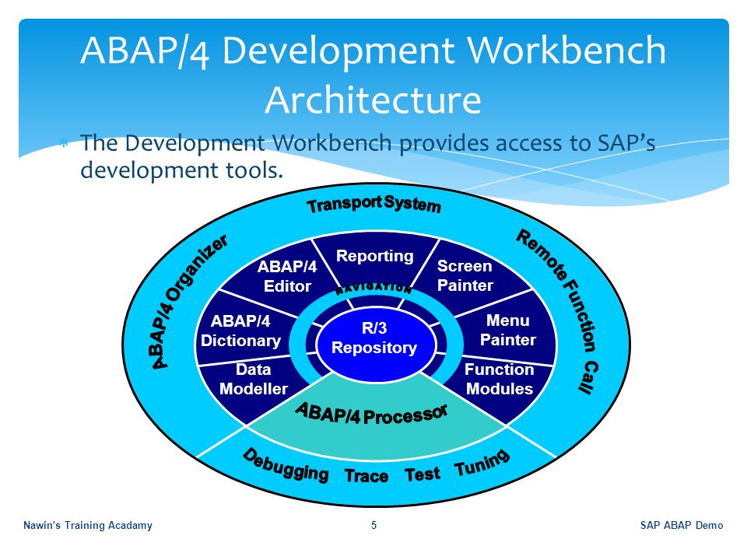Click the 'ABAP/4 Dictionary' segment
747x560 pixels.
[x=240, y=331]
